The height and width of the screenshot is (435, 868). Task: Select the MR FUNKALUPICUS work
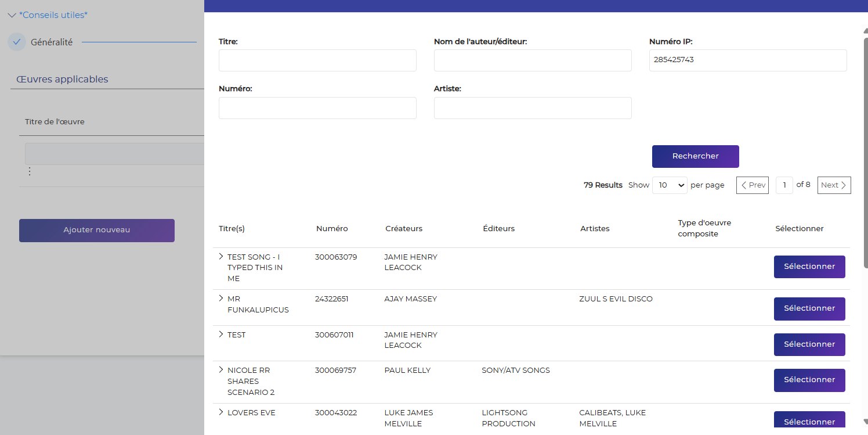(x=809, y=309)
